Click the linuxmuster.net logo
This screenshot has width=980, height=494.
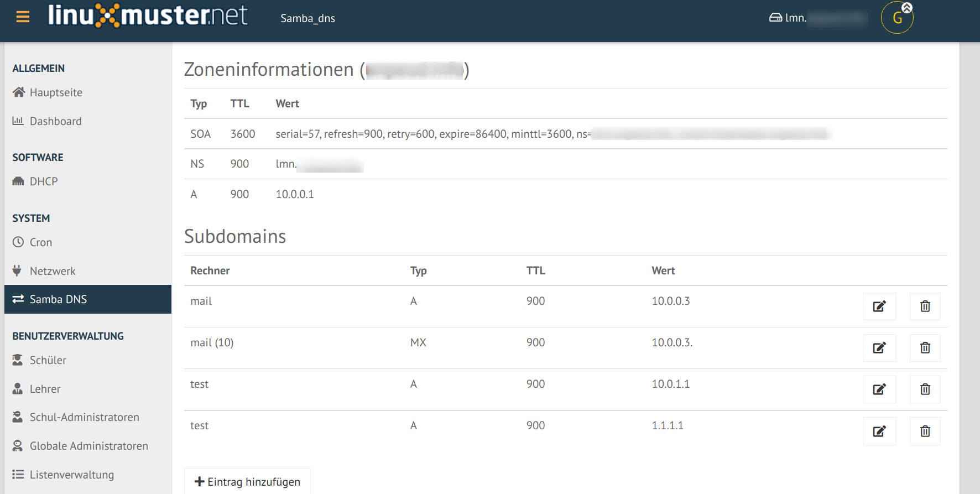(x=148, y=15)
